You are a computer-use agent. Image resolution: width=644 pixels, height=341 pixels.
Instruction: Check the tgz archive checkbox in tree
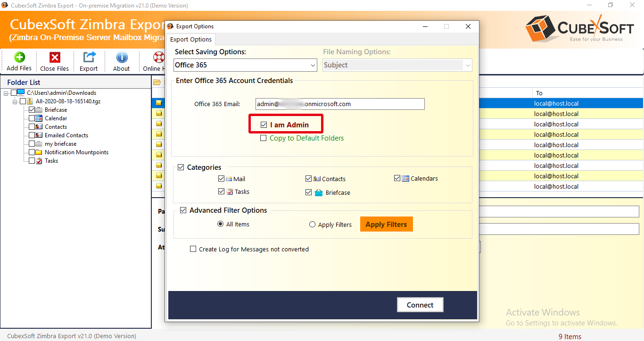[x=23, y=101]
